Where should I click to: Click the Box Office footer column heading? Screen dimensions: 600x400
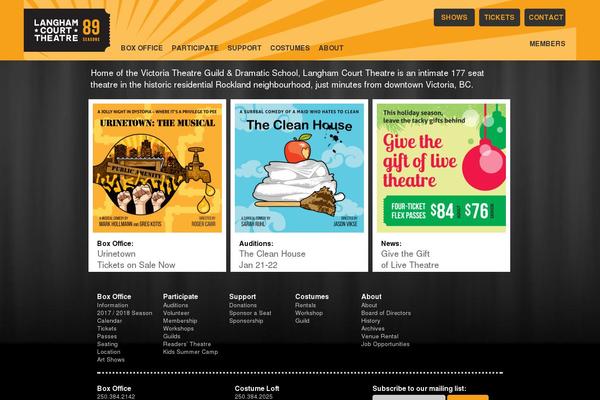click(x=114, y=297)
